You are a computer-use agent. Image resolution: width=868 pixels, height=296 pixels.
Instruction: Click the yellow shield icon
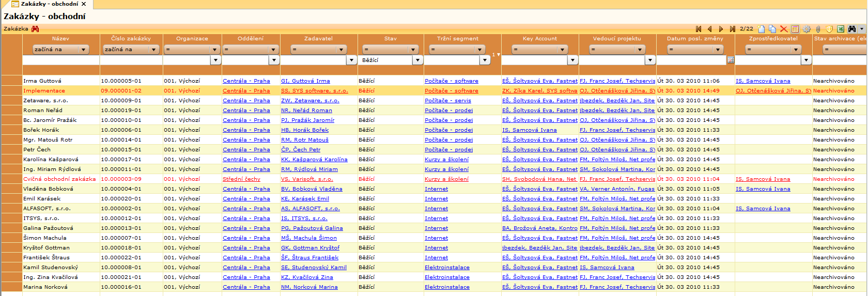coord(829,29)
